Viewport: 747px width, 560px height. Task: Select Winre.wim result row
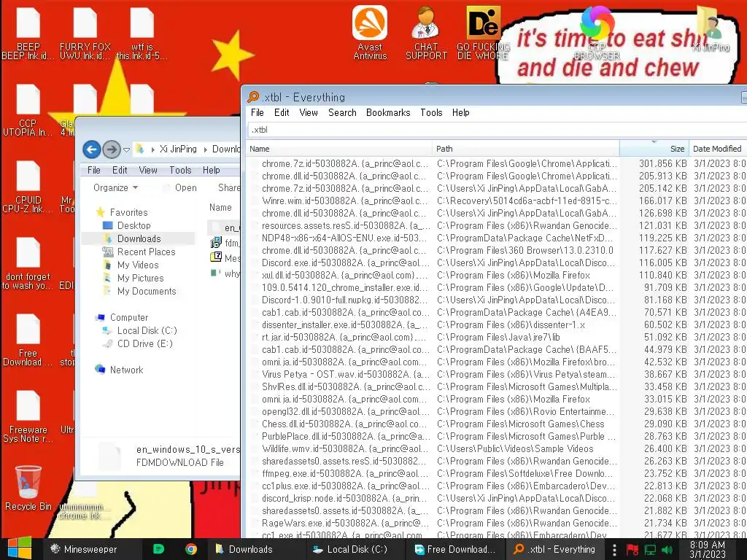tap(495, 201)
